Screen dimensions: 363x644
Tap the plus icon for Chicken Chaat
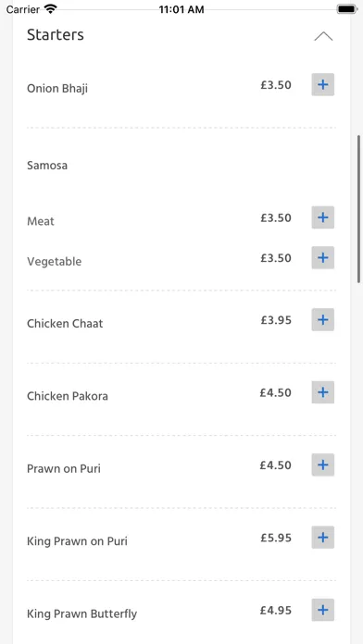pyautogui.click(x=322, y=319)
